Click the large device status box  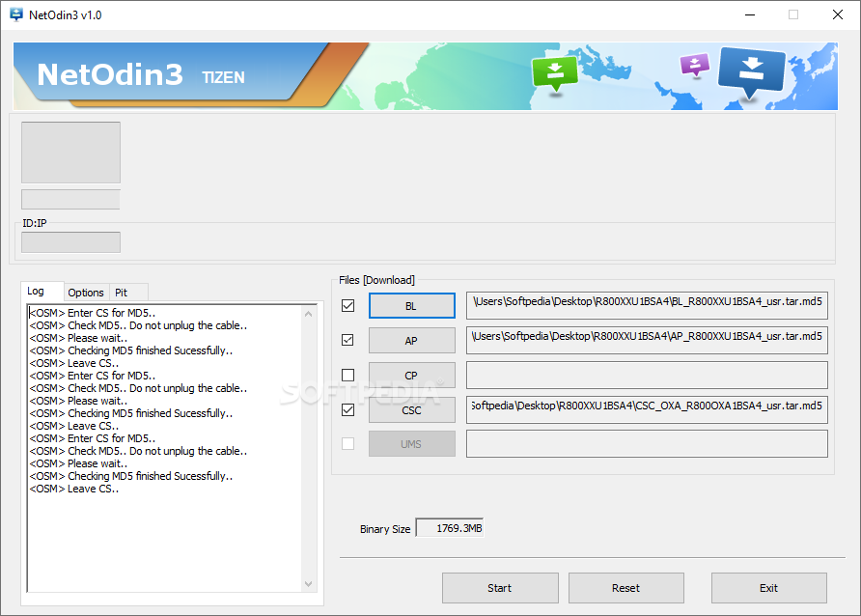[x=70, y=153]
